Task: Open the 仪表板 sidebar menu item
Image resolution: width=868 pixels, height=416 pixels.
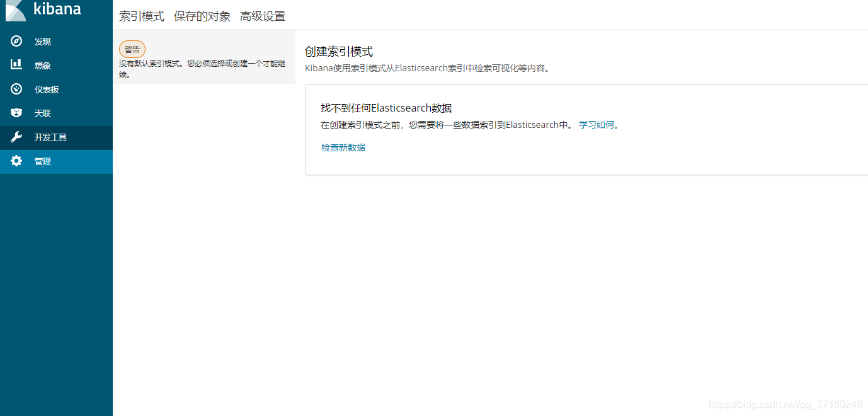Action: click(x=56, y=90)
